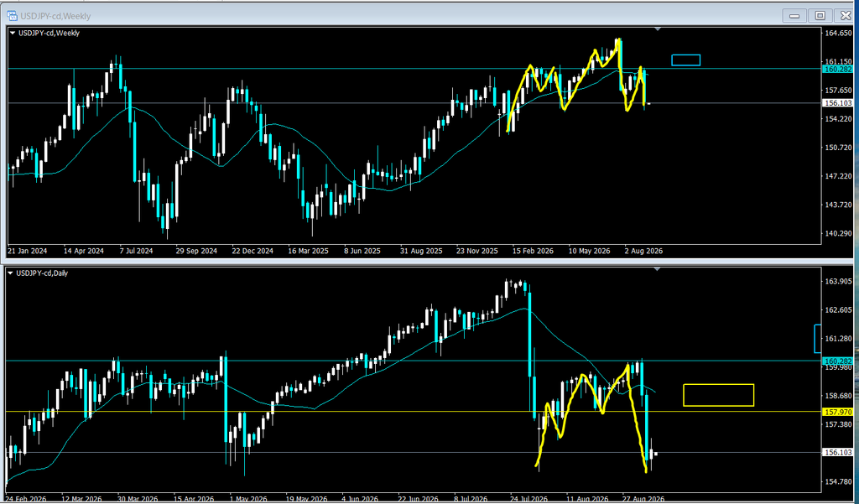Select the yellow rectangle on the daily chart

(718, 395)
